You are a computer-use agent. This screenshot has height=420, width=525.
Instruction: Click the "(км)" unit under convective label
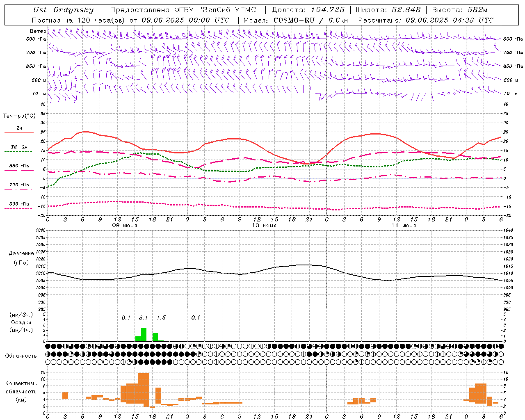(x=21, y=399)
